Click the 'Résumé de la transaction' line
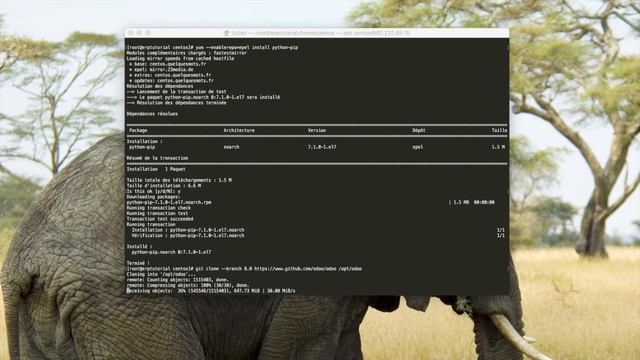640x360 pixels. tap(158, 158)
